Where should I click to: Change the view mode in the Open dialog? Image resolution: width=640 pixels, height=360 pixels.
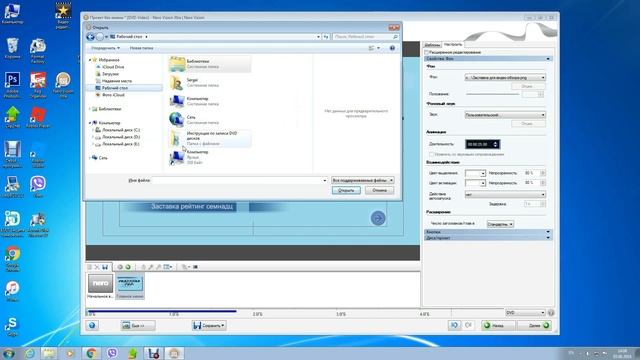[x=374, y=48]
